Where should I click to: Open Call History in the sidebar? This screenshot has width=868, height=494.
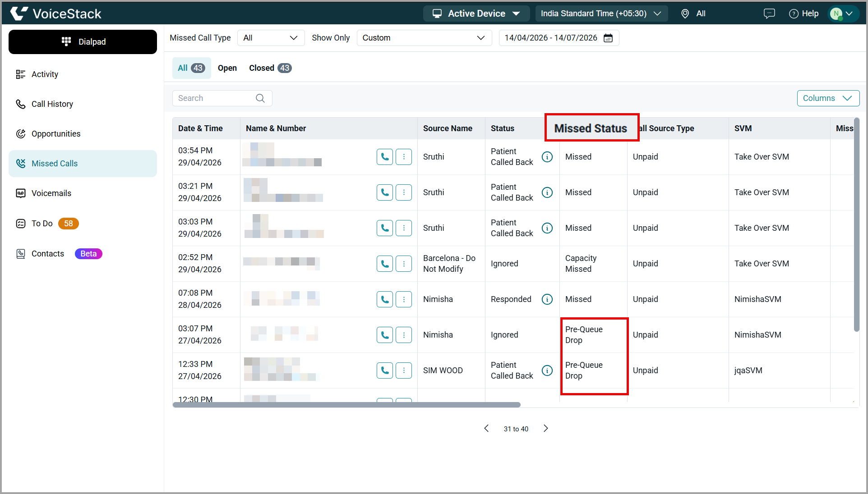click(x=83, y=104)
